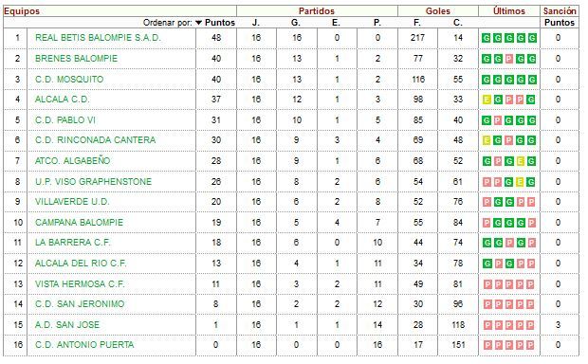Click the last pink P icon for C.D. ANTONIO PUERTA
Image resolution: width=588 pixels, height=364 pixels.
530,345
